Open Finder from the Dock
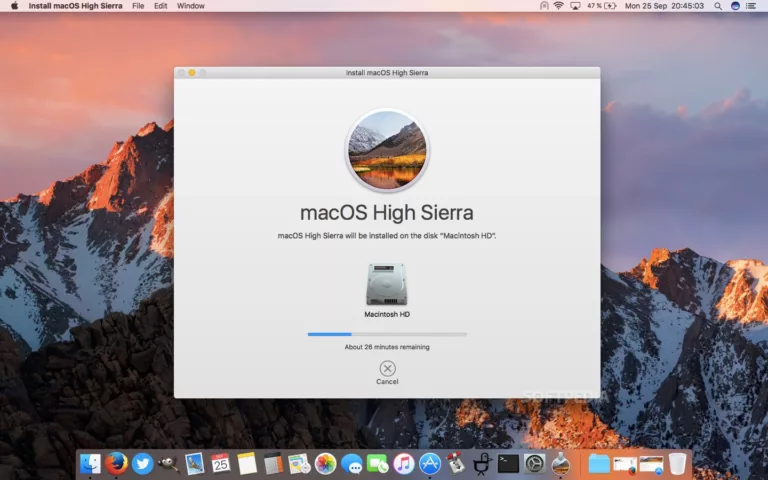Image resolution: width=768 pixels, height=480 pixels. click(91, 463)
